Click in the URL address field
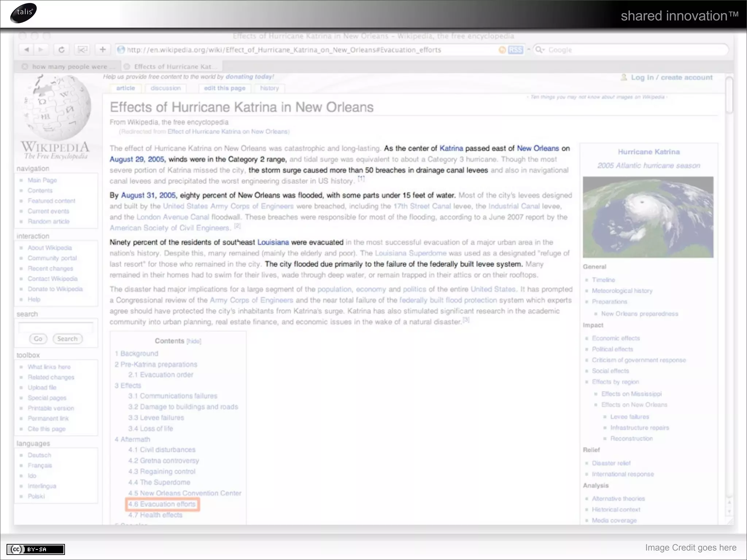The image size is (747, 560). click(x=306, y=50)
